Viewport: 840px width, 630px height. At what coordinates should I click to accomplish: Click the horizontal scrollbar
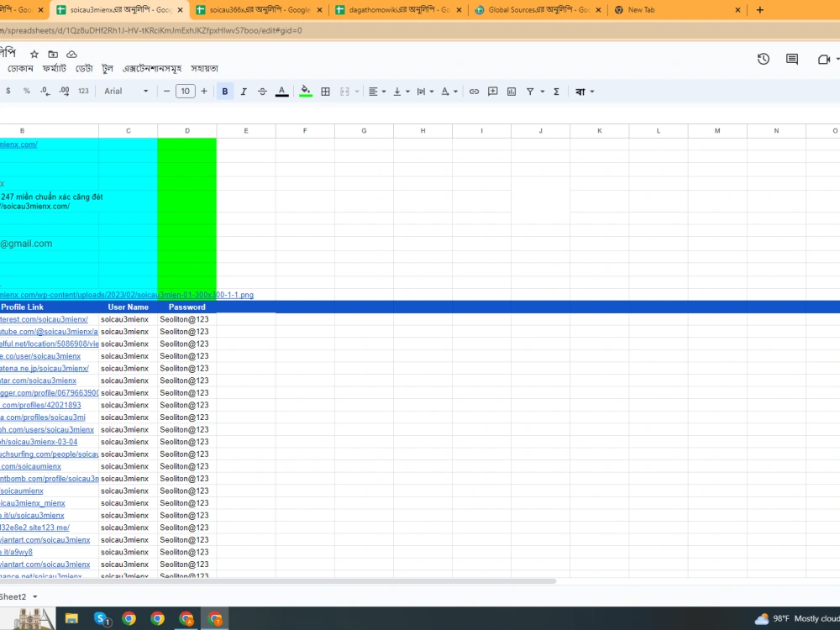277,580
